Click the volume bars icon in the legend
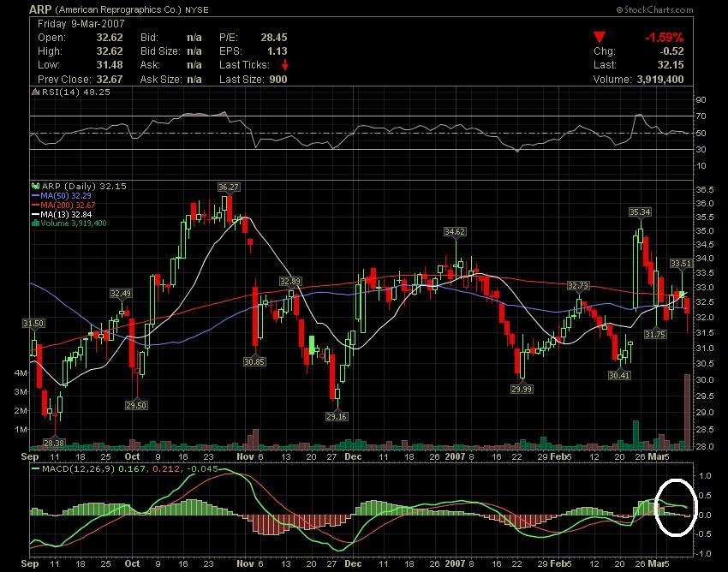Viewport: 728px width, 572px height. point(35,223)
